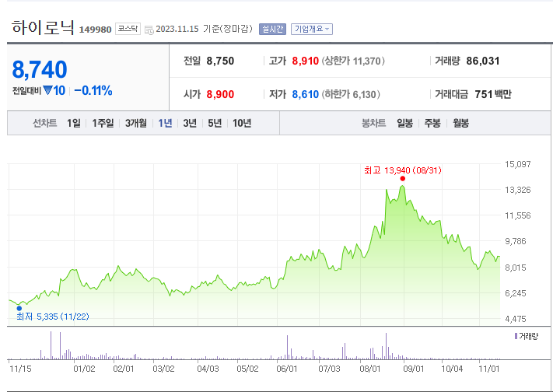The image size is (553, 392).
Task: Click the 04/03 x-axis date label
Action: (208, 369)
